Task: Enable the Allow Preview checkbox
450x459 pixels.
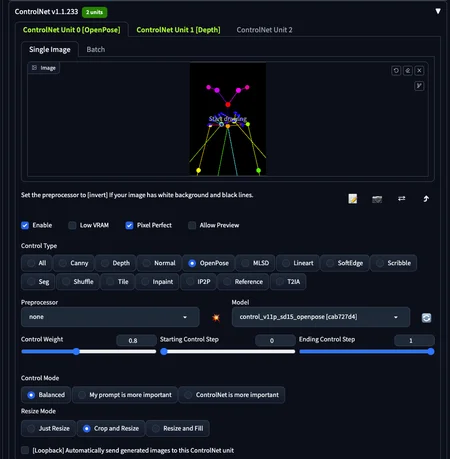Action: pos(192,225)
